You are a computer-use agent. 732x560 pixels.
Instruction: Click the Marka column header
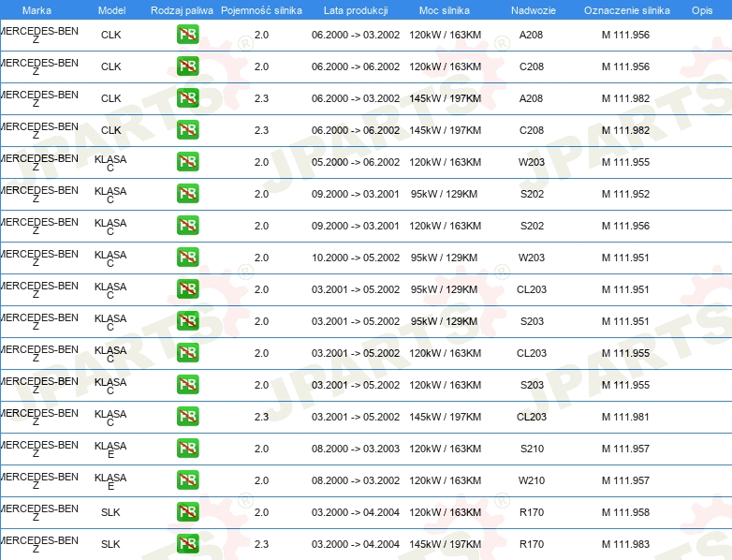(x=37, y=10)
